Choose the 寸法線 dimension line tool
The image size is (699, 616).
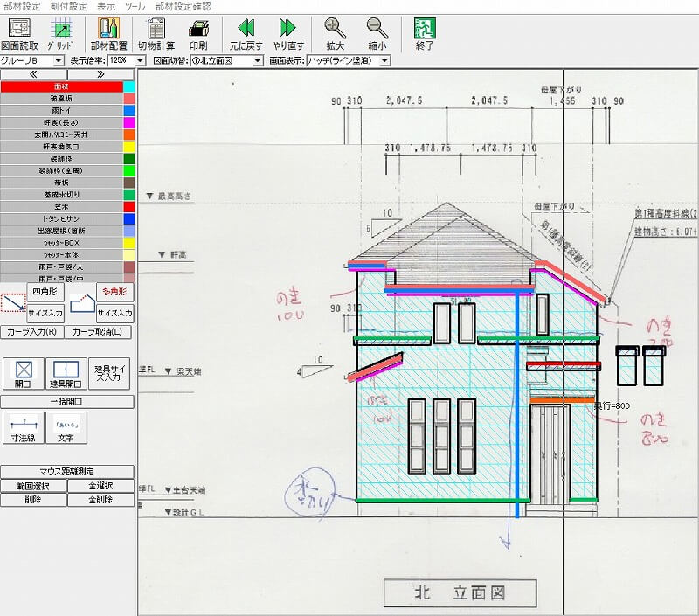[x=24, y=428]
